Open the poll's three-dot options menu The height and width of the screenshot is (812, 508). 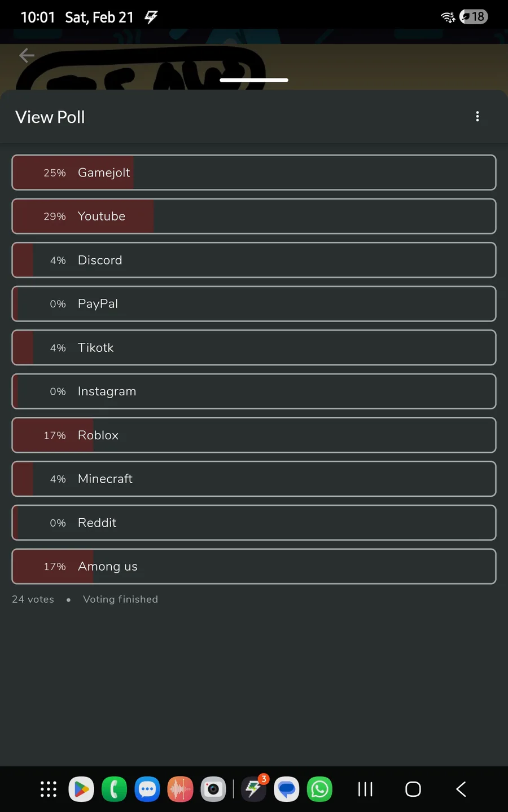478,117
